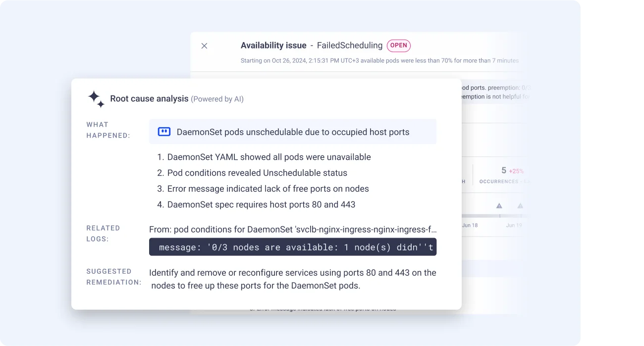The width and height of the screenshot is (644, 346).
Task: Click the Availability issue title
Action: point(273,46)
